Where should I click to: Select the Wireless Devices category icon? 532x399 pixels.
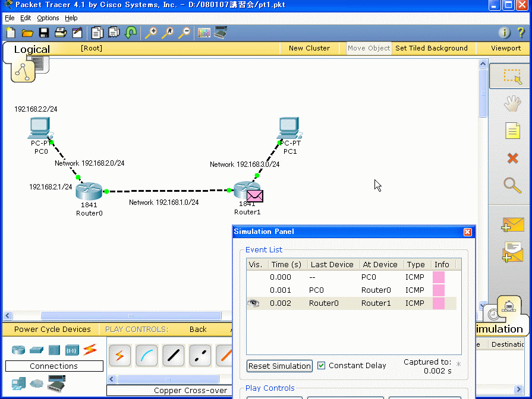[72, 350]
